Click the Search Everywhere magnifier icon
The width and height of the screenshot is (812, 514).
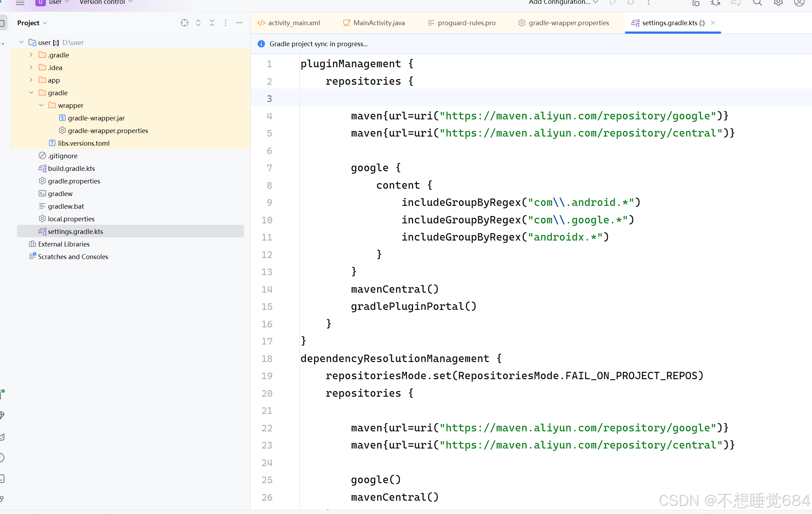click(757, 2)
